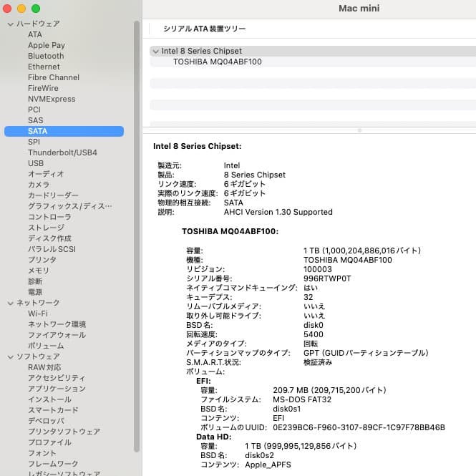
Task: Click the EFI volume UUID value
Action: pos(359,427)
